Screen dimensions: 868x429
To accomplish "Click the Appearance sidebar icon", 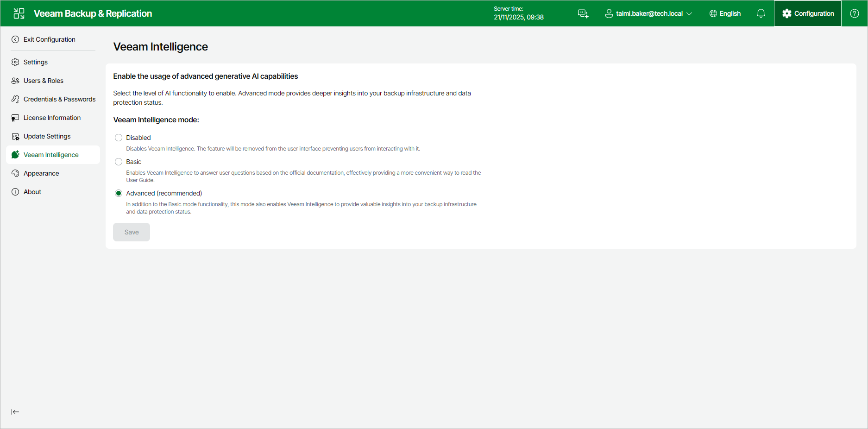I will pos(15,173).
